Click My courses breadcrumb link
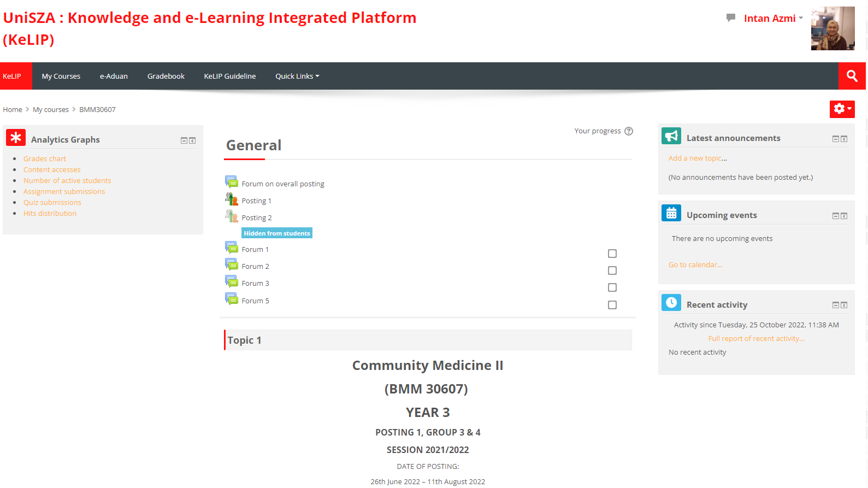This screenshot has height=488, width=868. pyautogui.click(x=51, y=109)
